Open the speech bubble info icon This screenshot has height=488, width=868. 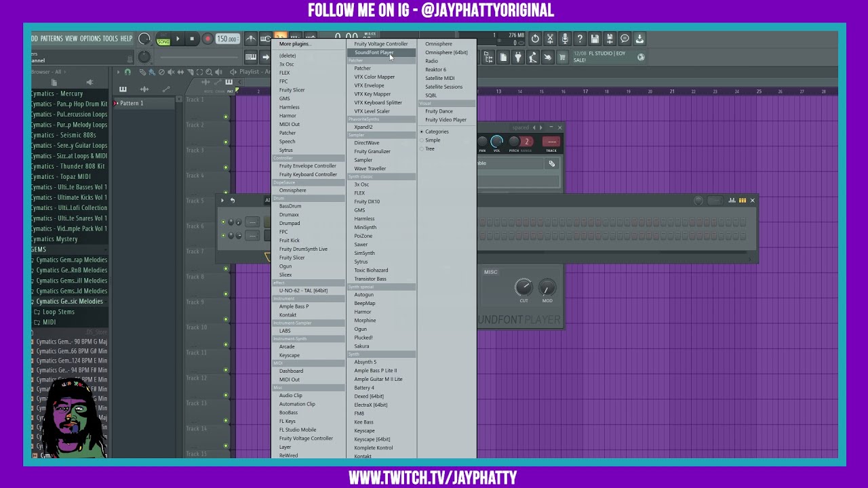coord(625,39)
